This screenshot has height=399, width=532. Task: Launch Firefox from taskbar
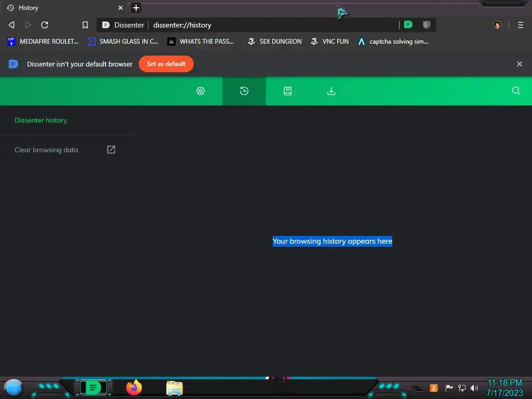click(x=134, y=388)
